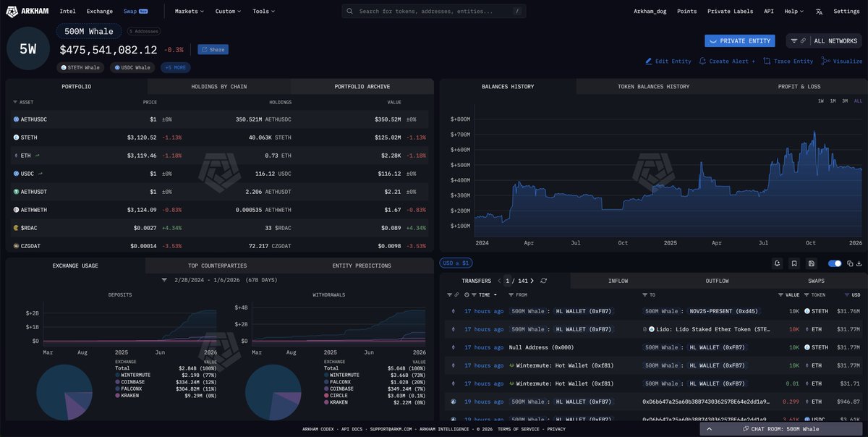Toggle the blue switch above transfers table
Viewport: 868px width, 437px height.
click(835, 264)
